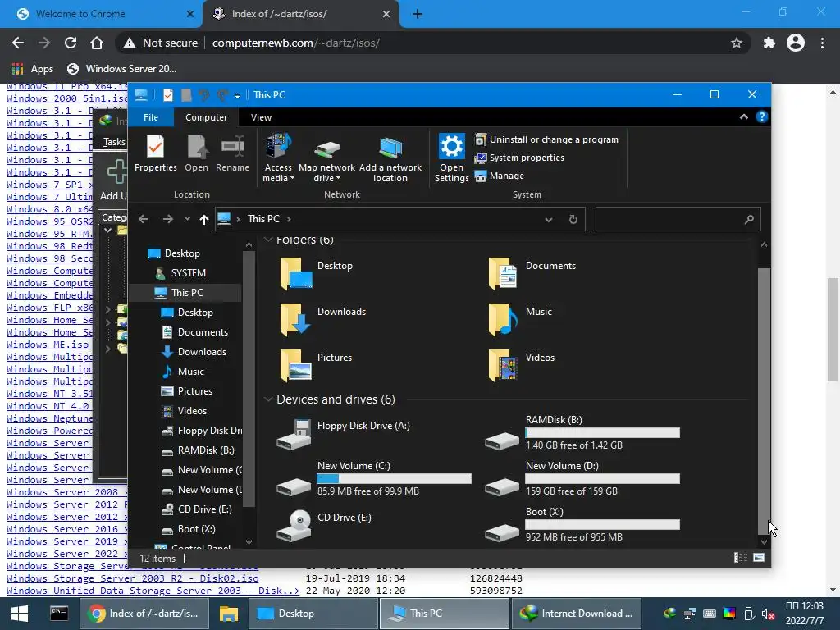This screenshot has width=840, height=630.
Task: Select the Boot (X:) drive
Action: (582, 525)
